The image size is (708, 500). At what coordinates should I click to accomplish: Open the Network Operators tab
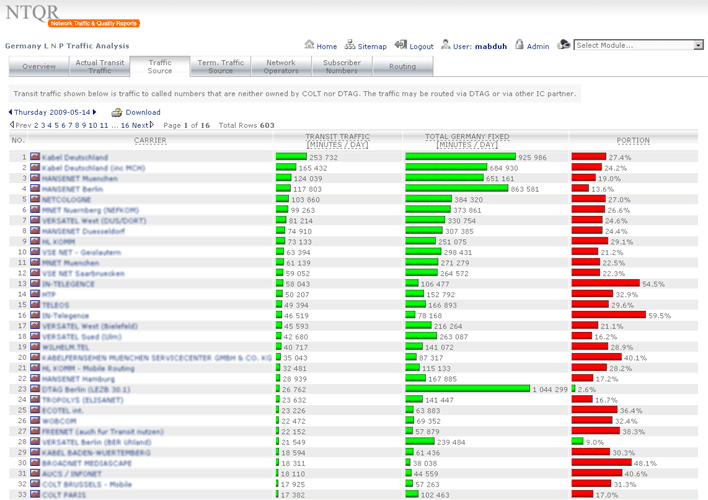(281, 67)
